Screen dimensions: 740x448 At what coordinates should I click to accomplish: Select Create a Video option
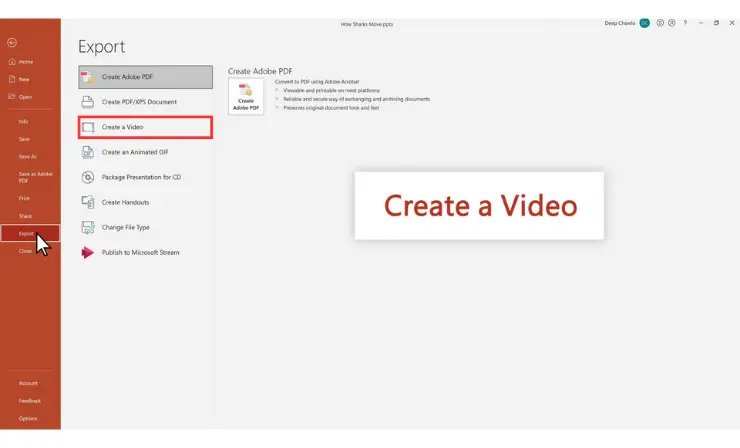[x=145, y=127]
